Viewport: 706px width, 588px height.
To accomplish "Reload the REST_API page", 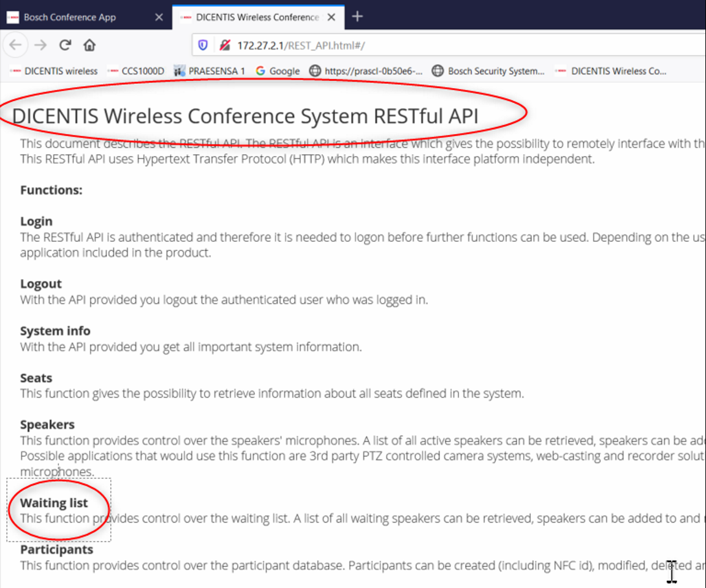I will 66,45.
